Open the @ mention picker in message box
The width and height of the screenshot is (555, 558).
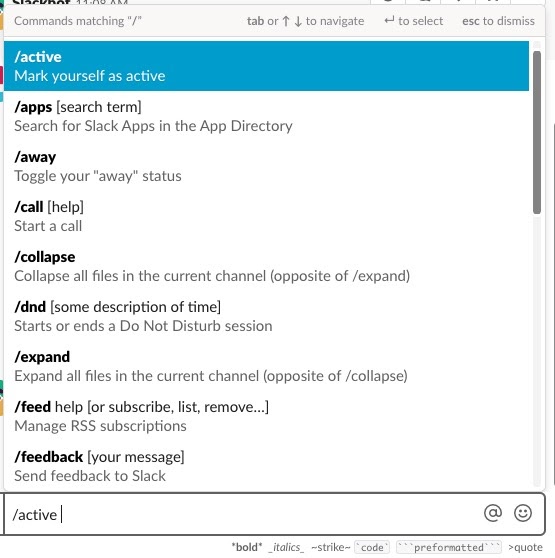[x=493, y=513]
